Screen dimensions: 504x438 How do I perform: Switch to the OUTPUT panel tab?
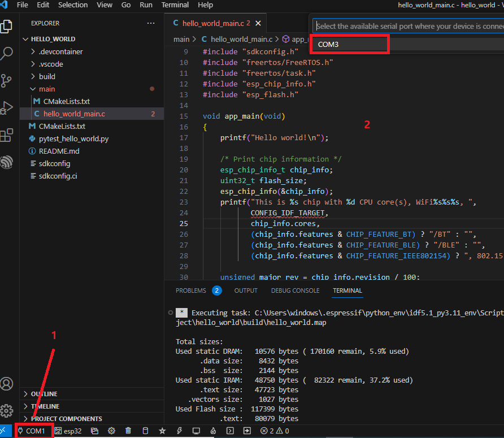click(246, 290)
